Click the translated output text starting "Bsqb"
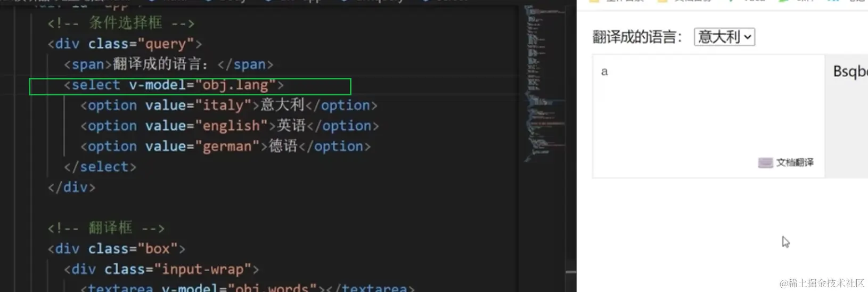The image size is (868, 292). tap(850, 71)
